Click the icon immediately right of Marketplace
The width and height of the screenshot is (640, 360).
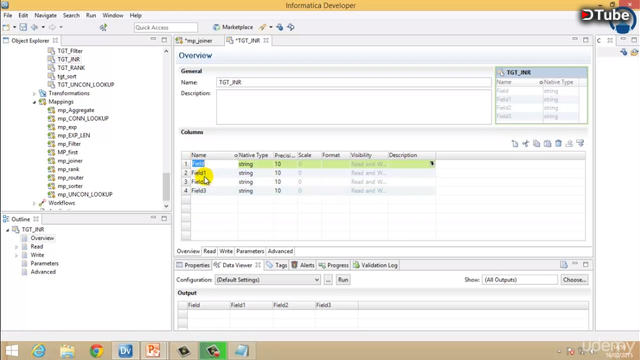pyautogui.click(x=262, y=27)
